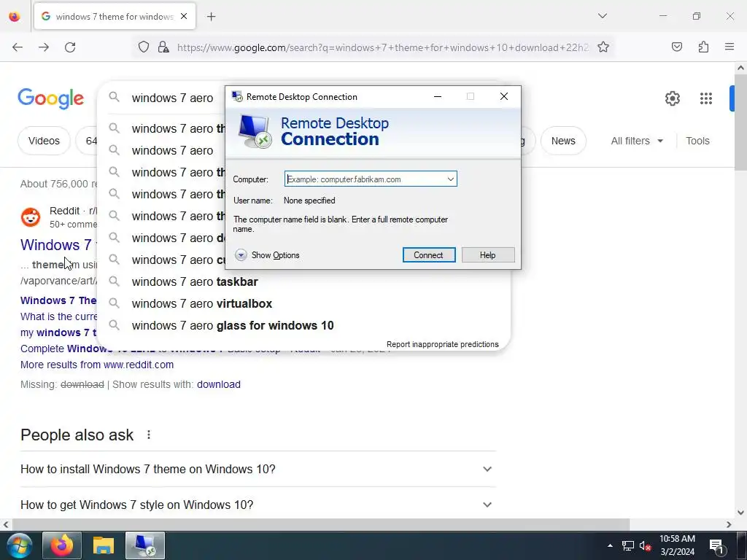This screenshot has height=560, width=747.
Task: Click the horizontal scrollbar right arrow
Action: 729,525
